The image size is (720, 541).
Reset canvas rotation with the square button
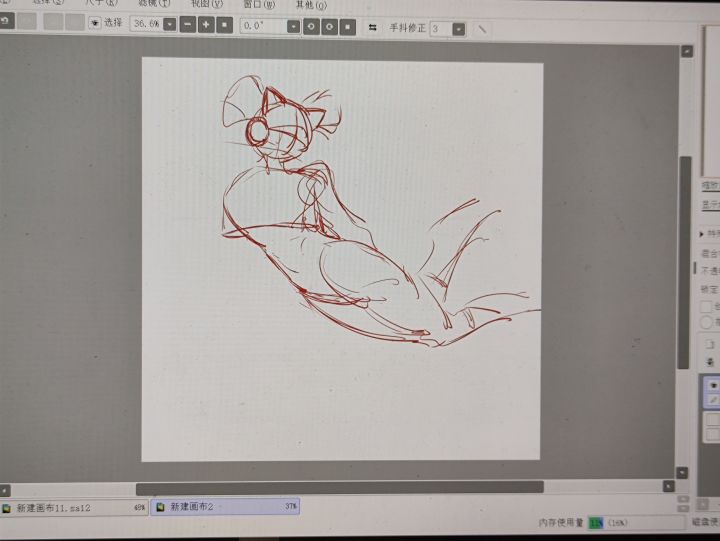click(x=348, y=27)
